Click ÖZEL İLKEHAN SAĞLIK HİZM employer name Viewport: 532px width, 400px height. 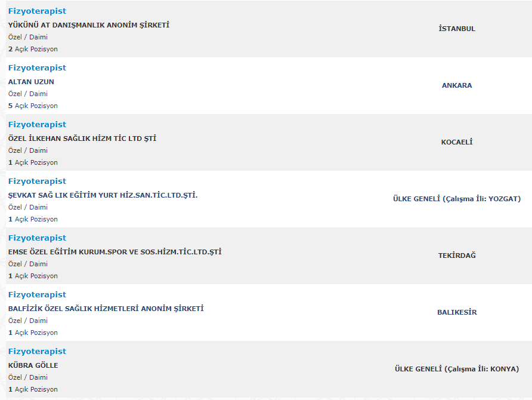[x=82, y=139]
